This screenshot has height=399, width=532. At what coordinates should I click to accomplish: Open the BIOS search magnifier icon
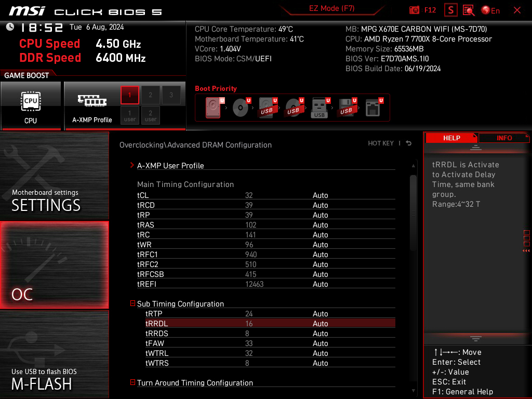click(x=469, y=10)
